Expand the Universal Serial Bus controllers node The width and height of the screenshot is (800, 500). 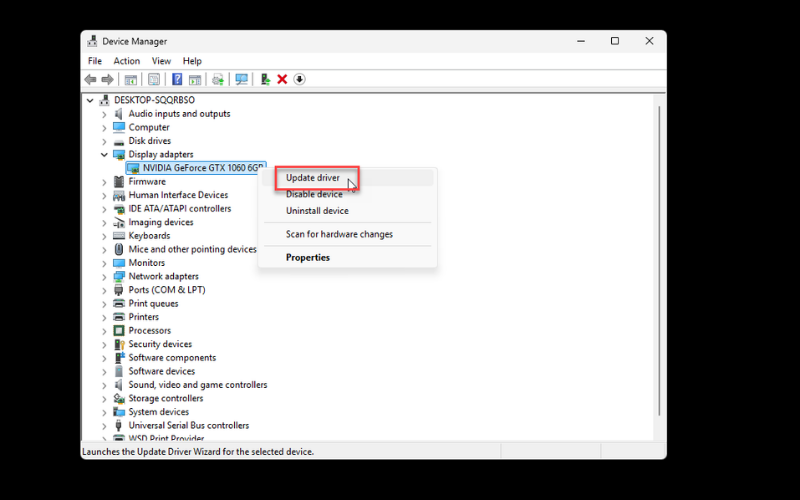[104, 426]
